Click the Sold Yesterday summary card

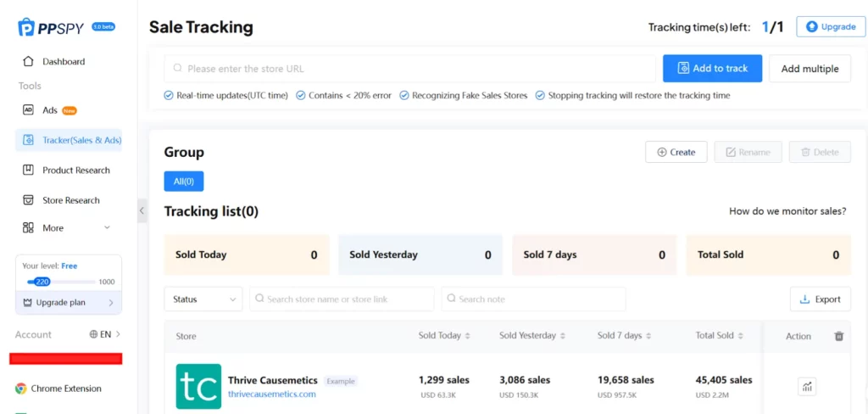(x=420, y=255)
